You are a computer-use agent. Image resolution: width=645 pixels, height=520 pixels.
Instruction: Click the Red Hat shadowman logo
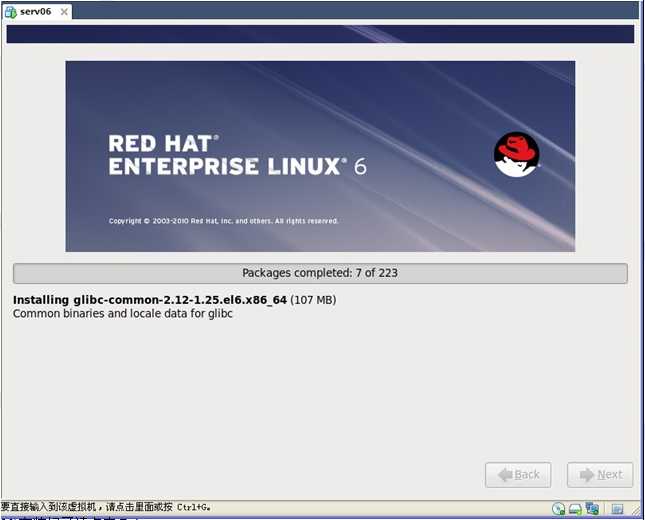[517, 155]
